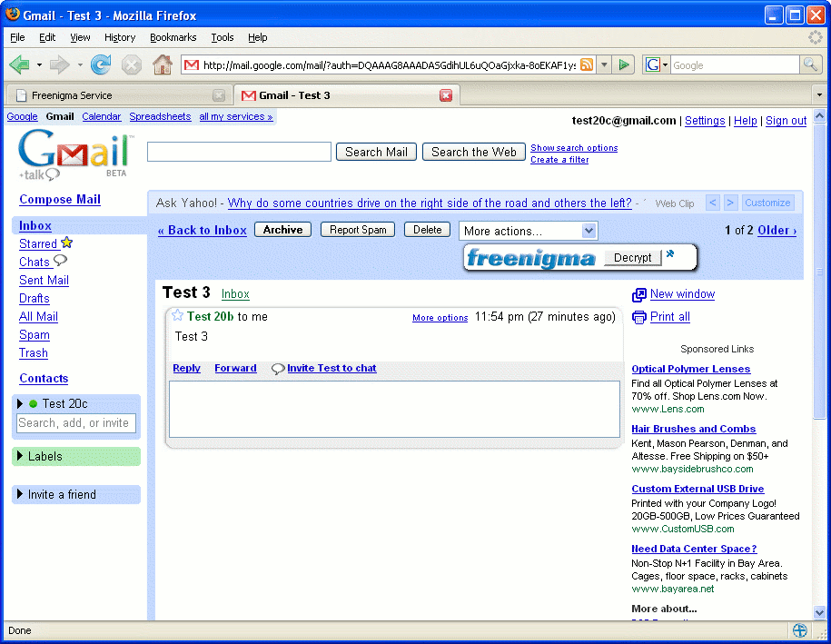Go to the Home page icon

pos(163,64)
